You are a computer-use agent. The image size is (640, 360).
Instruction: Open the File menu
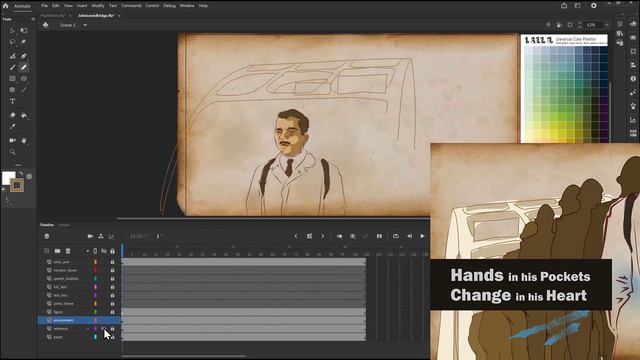(x=44, y=6)
